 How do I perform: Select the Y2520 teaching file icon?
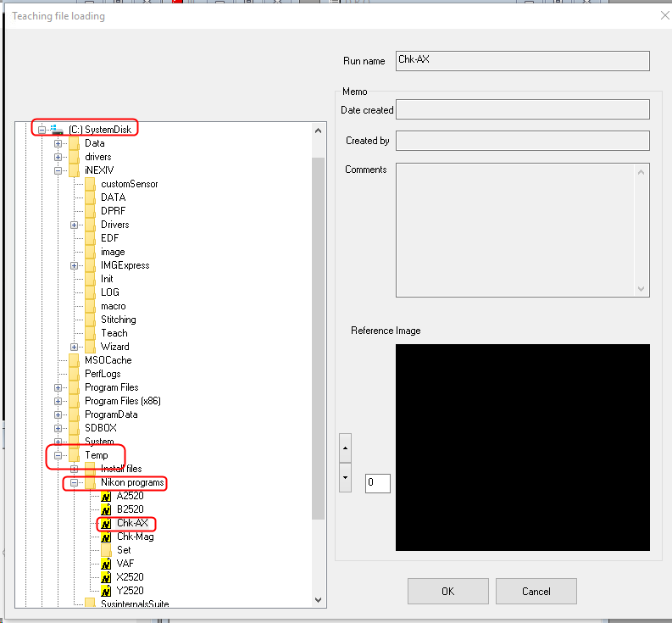pyautogui.click(x=106, y=591)
